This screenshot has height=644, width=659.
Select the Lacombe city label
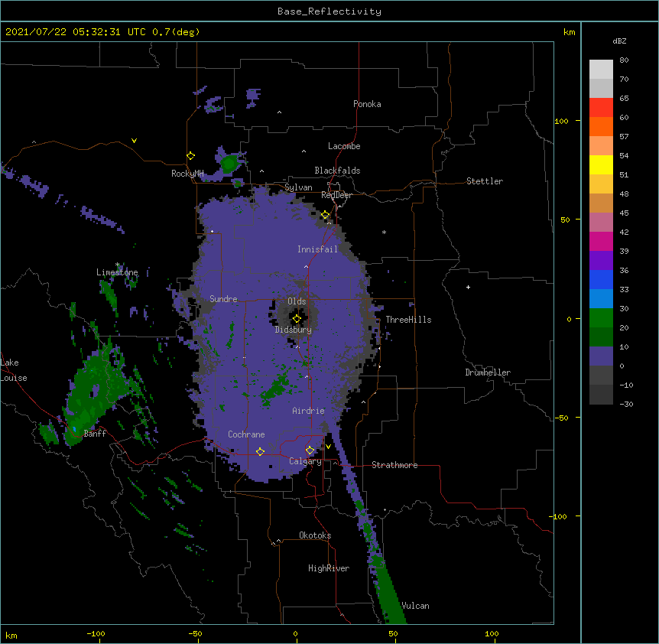(344, 146)
